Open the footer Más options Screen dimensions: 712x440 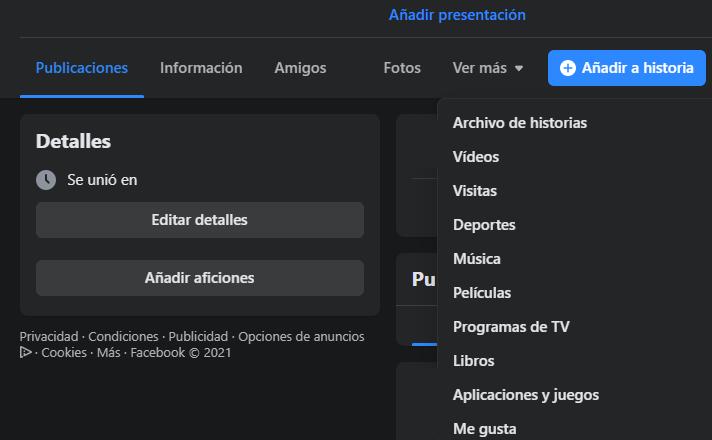108,353
